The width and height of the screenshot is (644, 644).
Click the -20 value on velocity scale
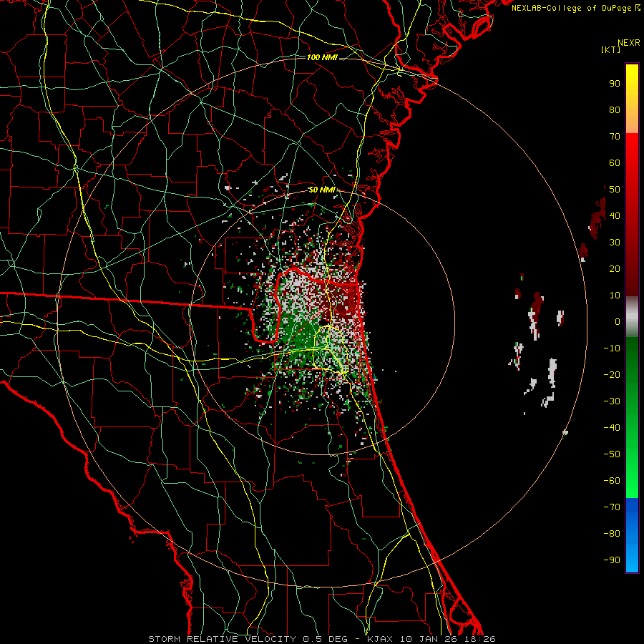[x=612, y=375]
